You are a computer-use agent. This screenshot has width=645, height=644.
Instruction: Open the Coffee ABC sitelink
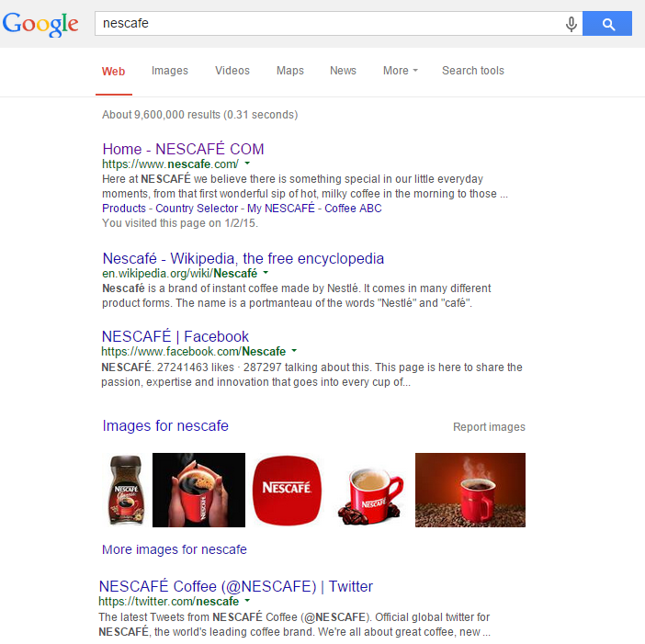353,209
